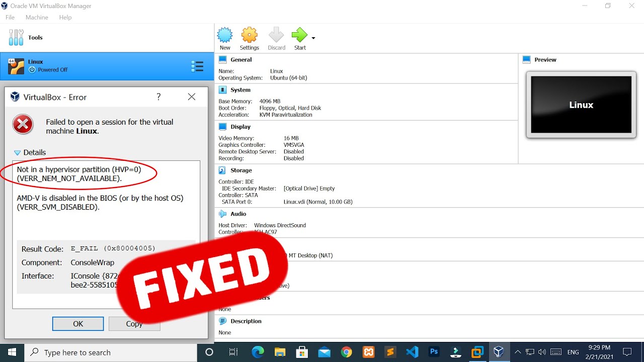This screenshot has height=362, width=644.
Task: Click the Audio section heading
Action: [238, 214]
